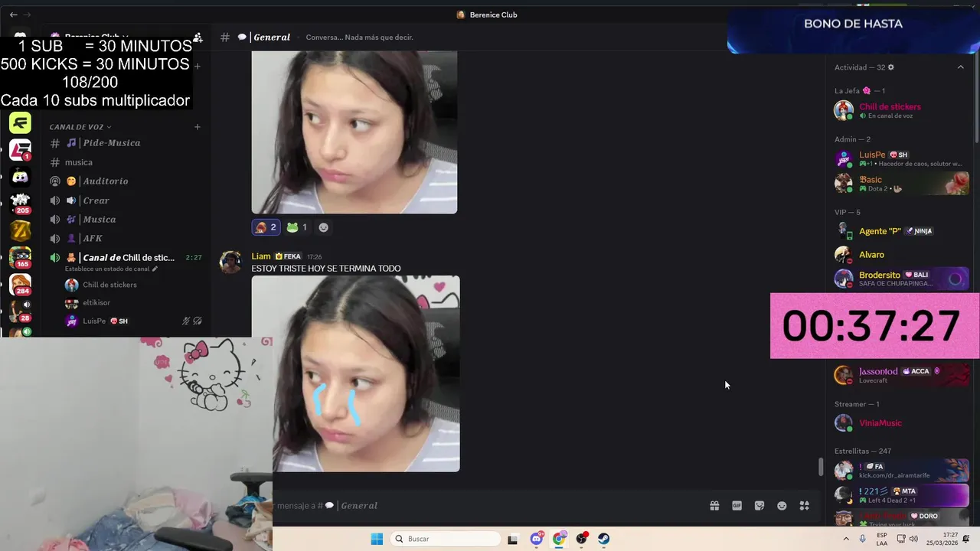Image resolution: width=980 pixels, height=551 pixels.
Task: Click the Windows Buscar search box
Action: (x=446, y=539)
